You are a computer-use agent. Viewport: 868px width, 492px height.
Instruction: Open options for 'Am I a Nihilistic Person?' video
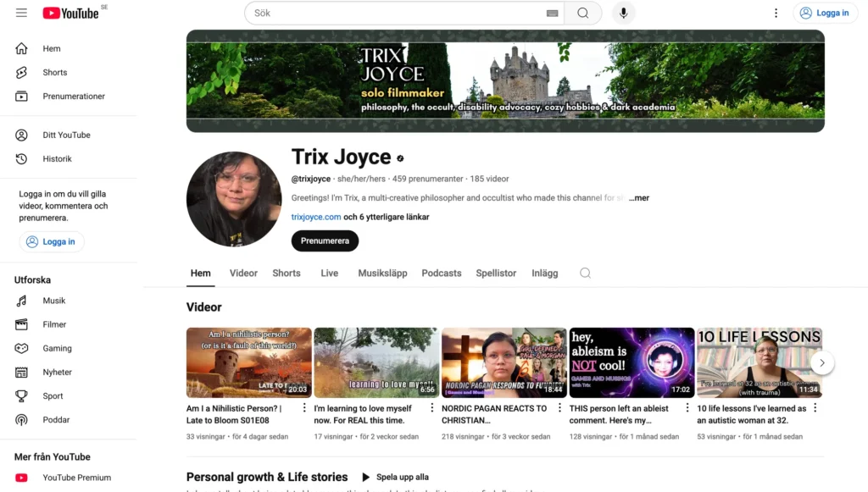(304, 408)
